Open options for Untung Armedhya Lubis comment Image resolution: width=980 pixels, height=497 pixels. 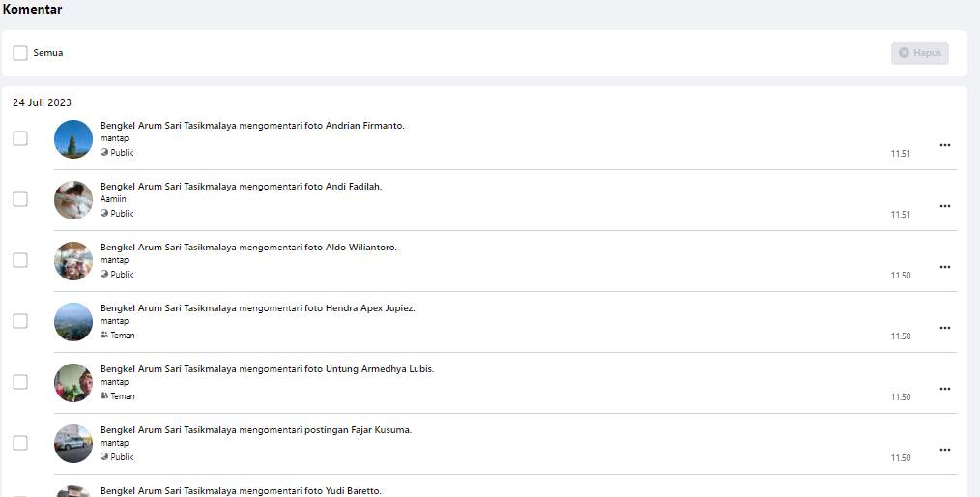pos(944,389)
